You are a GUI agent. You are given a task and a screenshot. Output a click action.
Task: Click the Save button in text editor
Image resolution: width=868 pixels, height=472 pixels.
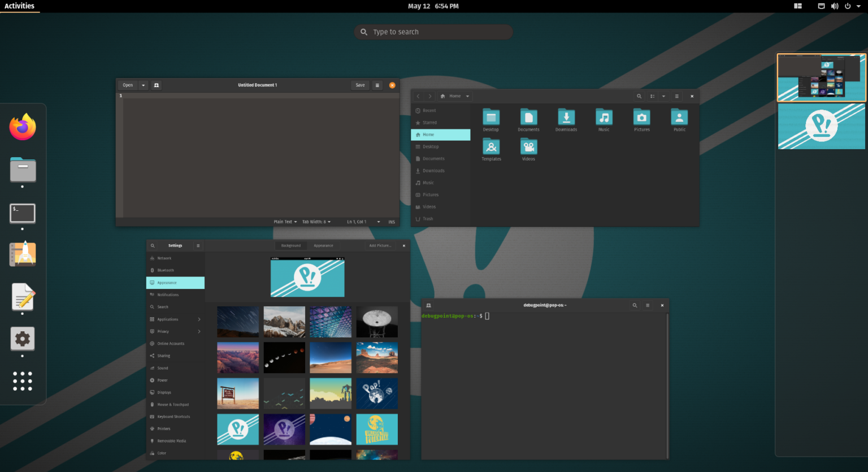click(x=360, y=85)
